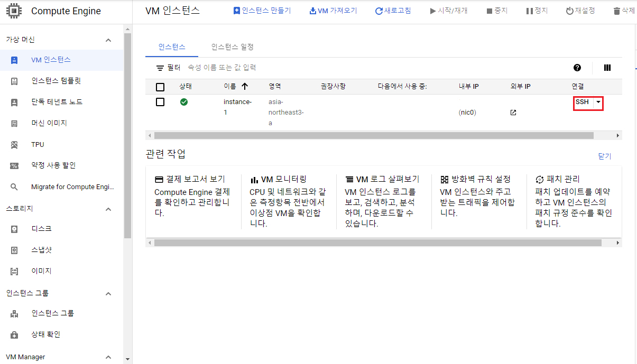Collapse the 인스턴스 그룹 section
Screen dimensions: 637x364
click(x=108, y=294)
